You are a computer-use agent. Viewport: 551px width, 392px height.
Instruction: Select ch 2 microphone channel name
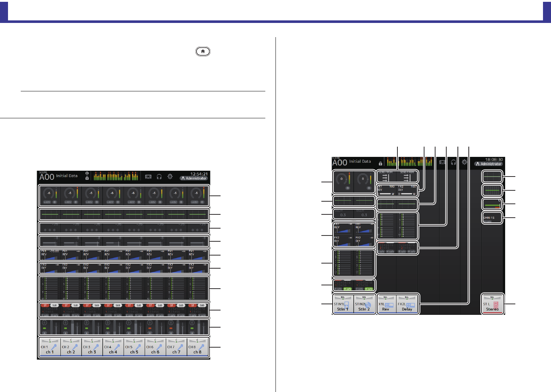click(71, 347)
